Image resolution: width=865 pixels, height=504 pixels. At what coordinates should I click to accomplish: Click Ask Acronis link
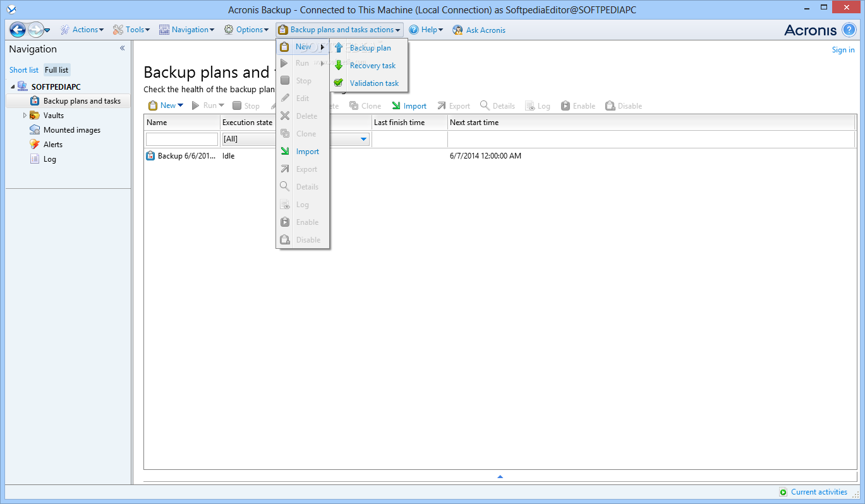pos(480,30)
